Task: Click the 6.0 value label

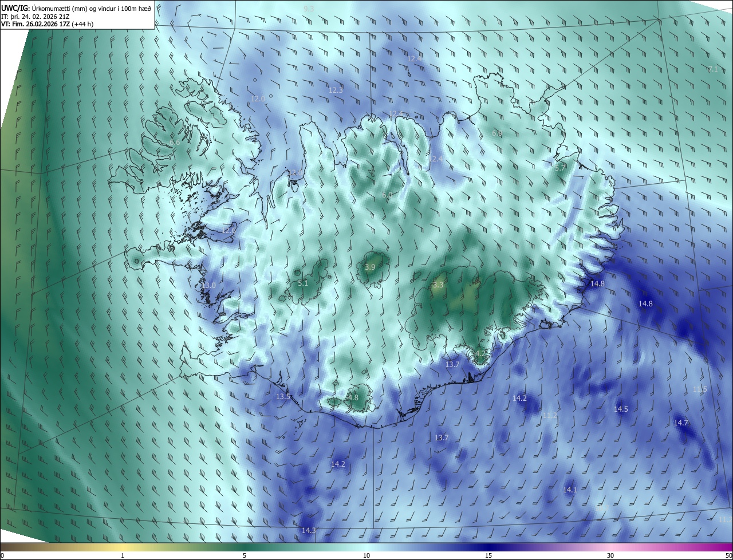Action: (387, 195)
